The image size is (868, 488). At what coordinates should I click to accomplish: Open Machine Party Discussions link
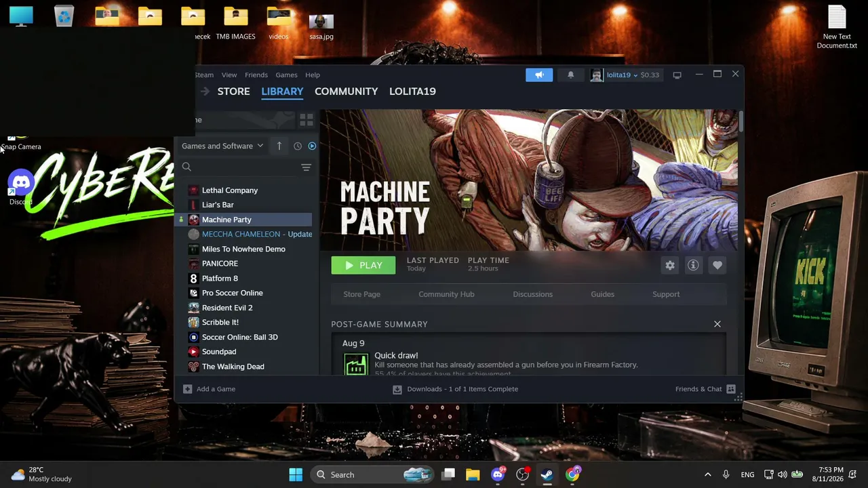point(532,294)
